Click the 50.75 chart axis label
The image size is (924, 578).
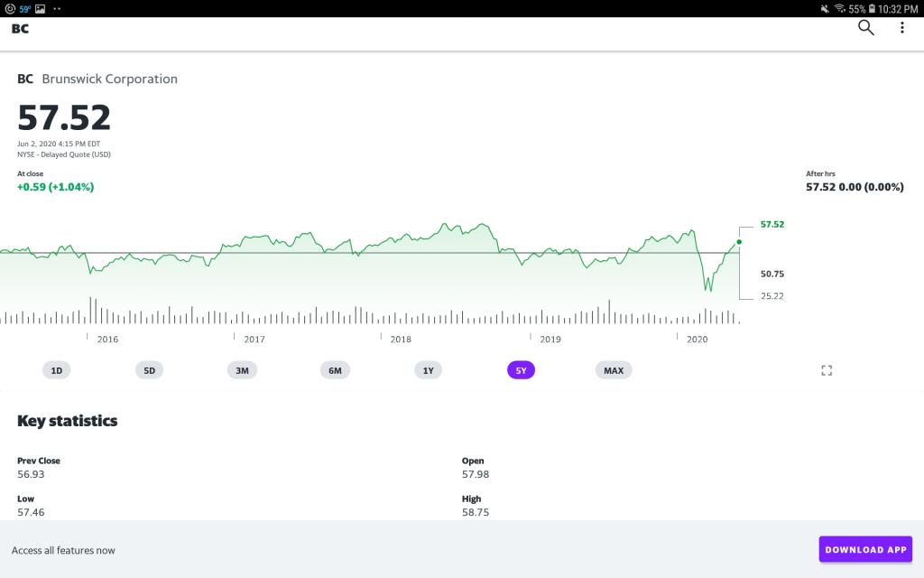[x=772, y=274]
